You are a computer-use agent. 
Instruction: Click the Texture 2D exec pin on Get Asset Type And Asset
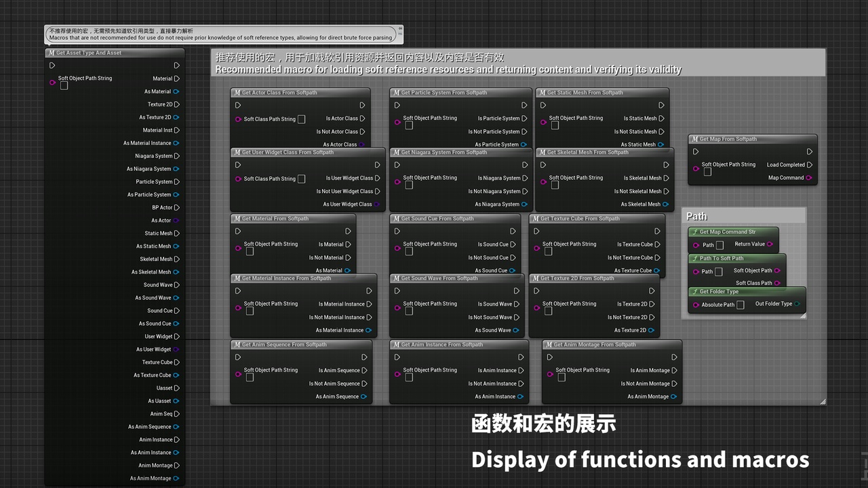click(x=176, y=104)
